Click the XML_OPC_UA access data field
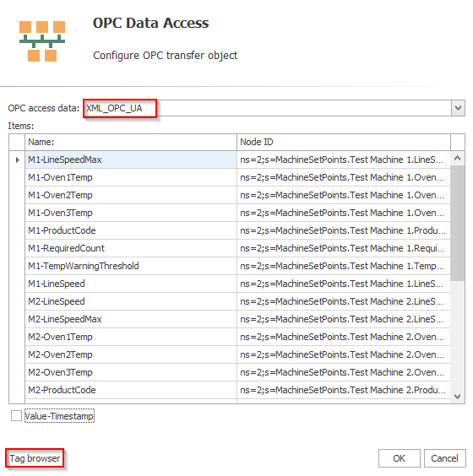 click(x=268, y=108)
